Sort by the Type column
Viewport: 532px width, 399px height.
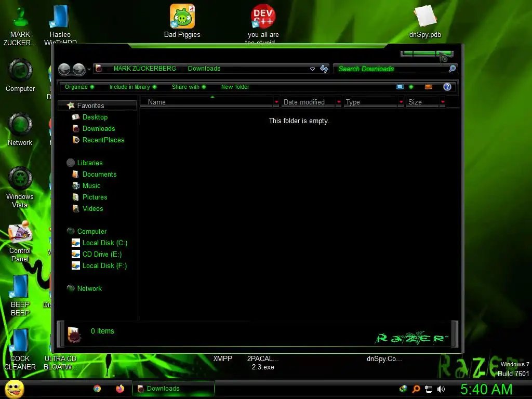[371, 102]
